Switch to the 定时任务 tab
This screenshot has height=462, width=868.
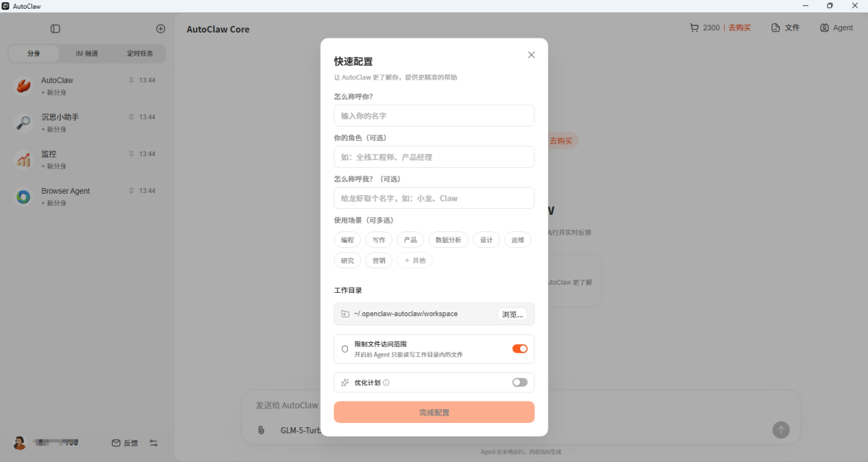pos(140,54)
